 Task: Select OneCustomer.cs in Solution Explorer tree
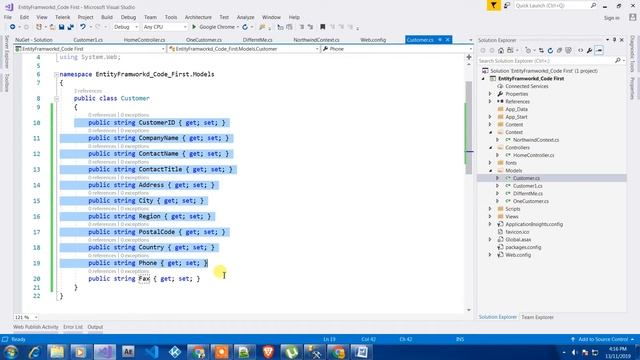pyautogui.click(x=530, y=201)
